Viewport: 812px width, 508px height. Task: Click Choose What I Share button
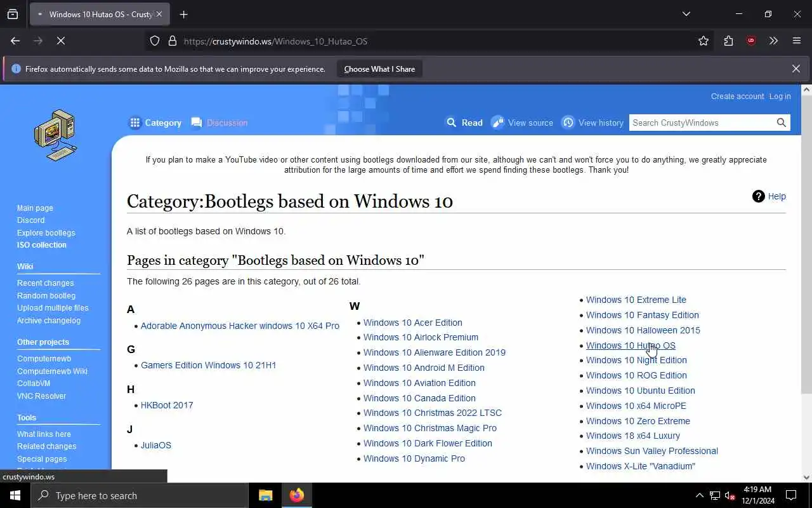pos(379,69)
